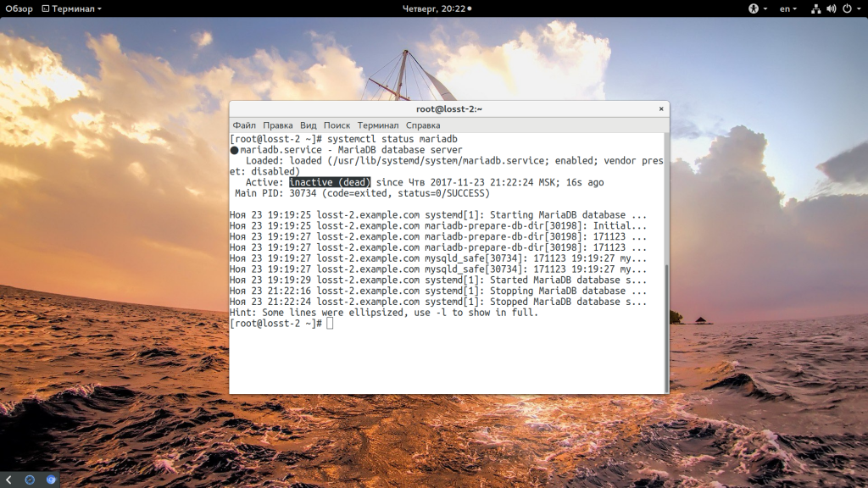Expand the system menu arrow beside power
This screenshot has width=868, height=488.
coord(858,8)
